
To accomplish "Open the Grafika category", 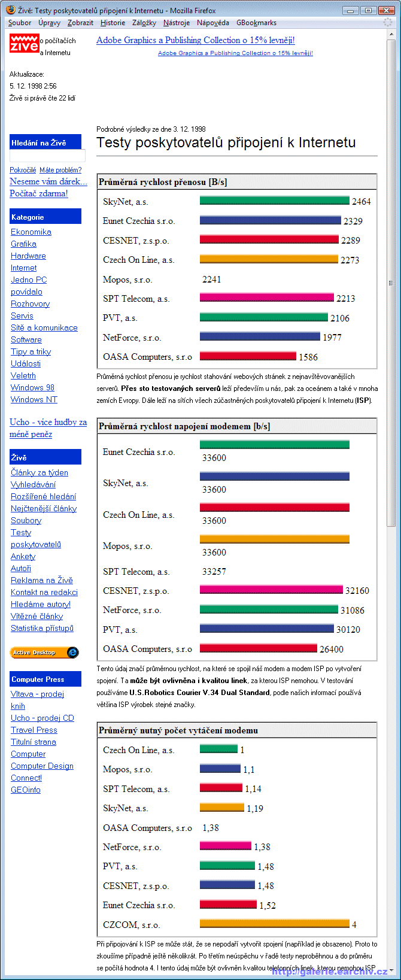I will coord(23,244).
